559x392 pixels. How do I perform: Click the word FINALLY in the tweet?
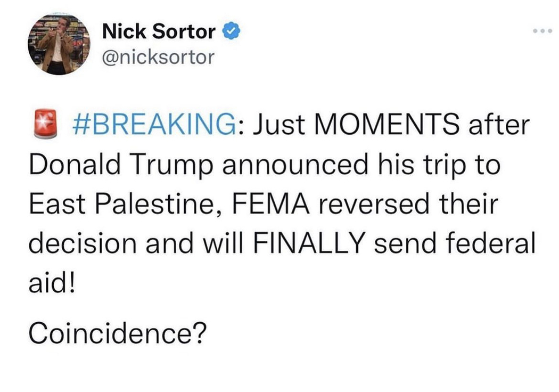[x=309, y=243]
